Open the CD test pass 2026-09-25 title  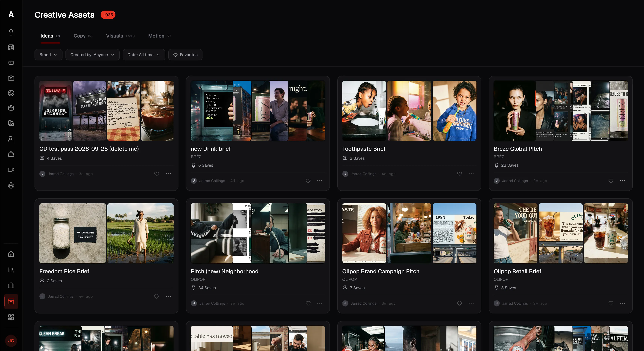tap(89, 149)
